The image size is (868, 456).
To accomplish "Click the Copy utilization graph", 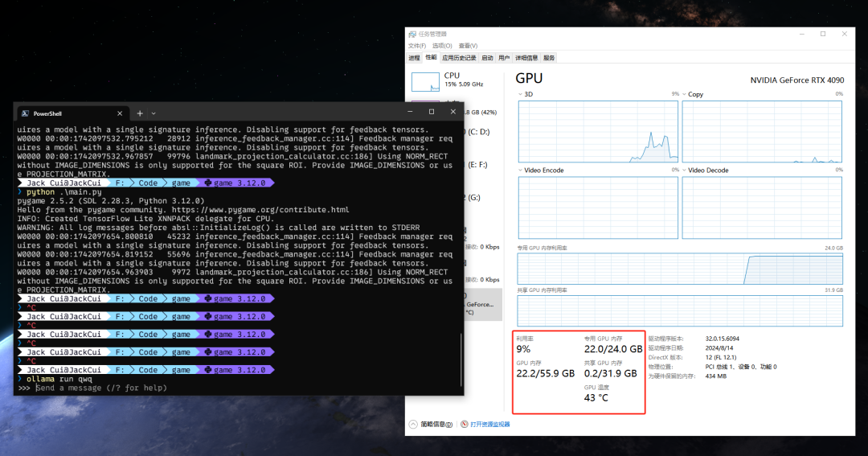I will tap(762, 132).
